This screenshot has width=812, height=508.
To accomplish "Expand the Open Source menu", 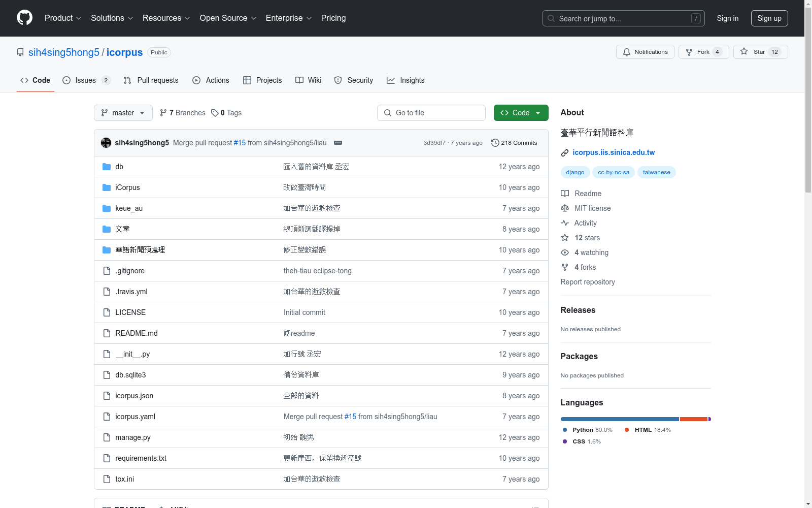I will 228,18.
